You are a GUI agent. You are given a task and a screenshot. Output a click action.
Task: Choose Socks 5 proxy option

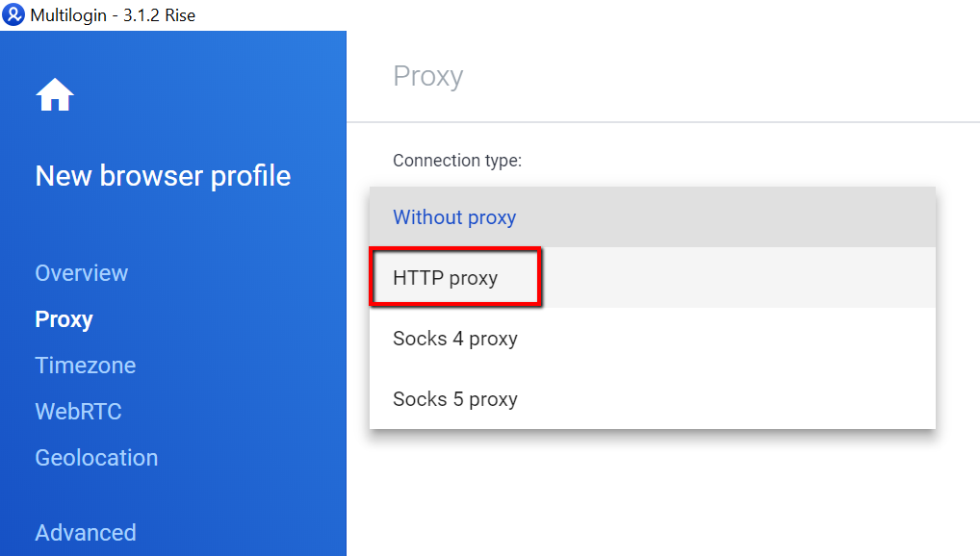click(x=653, y=398)
